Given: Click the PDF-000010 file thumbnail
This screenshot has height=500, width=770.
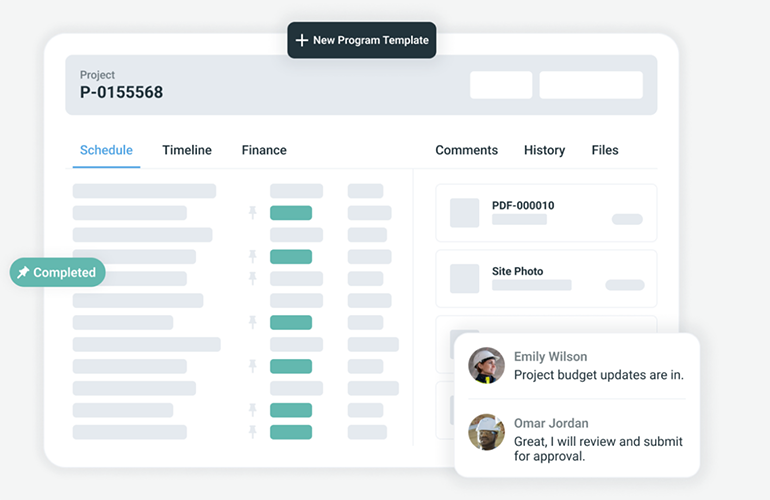Looking at the screenshot, I should (464, 213).
